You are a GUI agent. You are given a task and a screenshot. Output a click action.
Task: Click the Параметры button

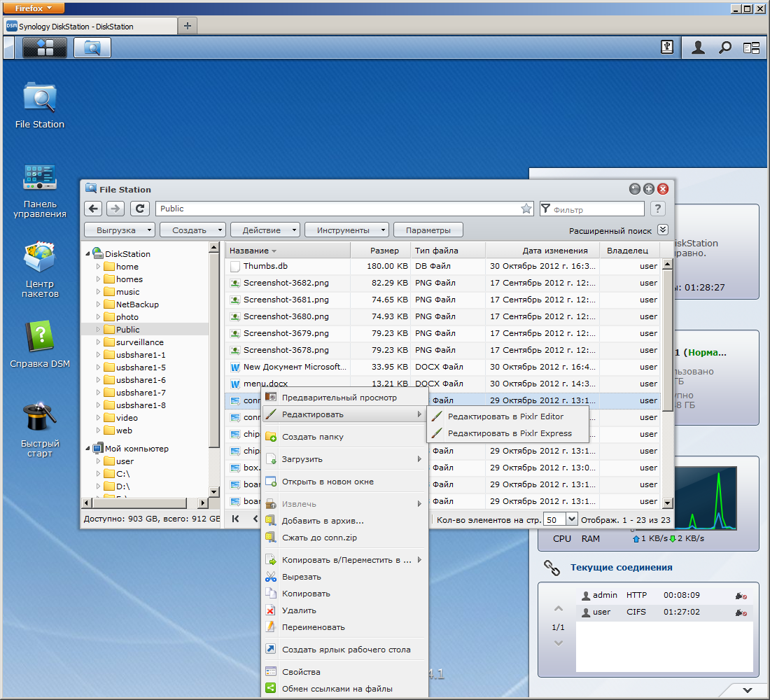(x=428, y=230)
